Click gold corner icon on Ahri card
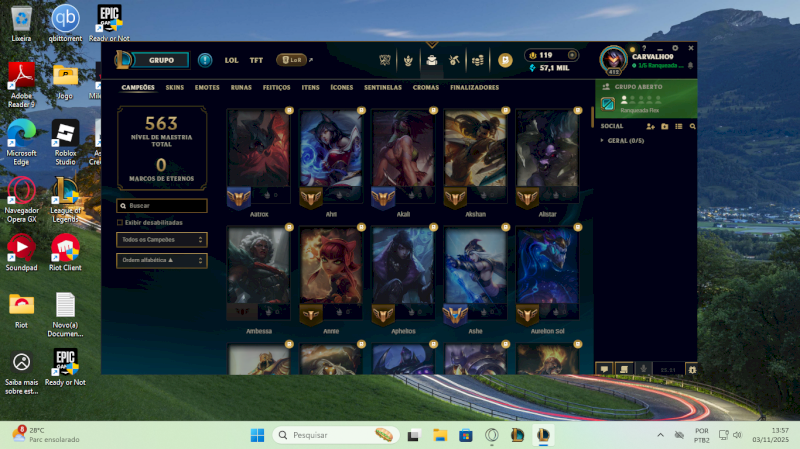The width and height of the screenshot is (800, 449). tap(361, 110)
